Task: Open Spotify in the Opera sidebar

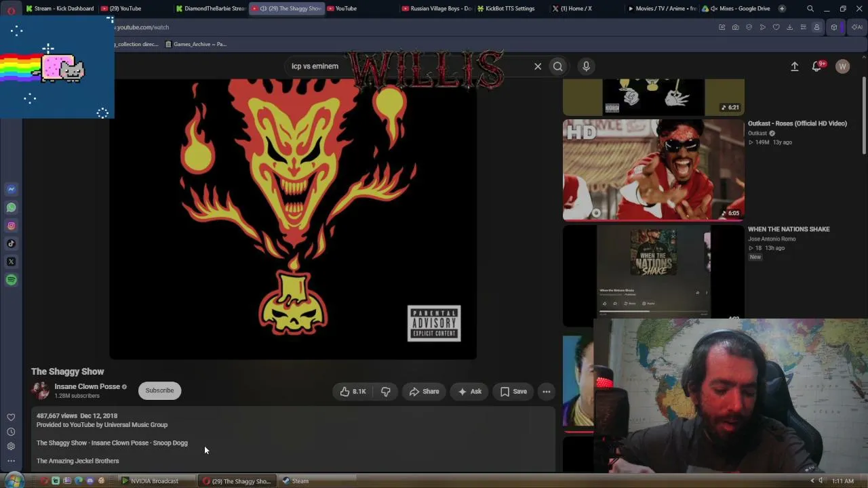Action: click(11, 280)
